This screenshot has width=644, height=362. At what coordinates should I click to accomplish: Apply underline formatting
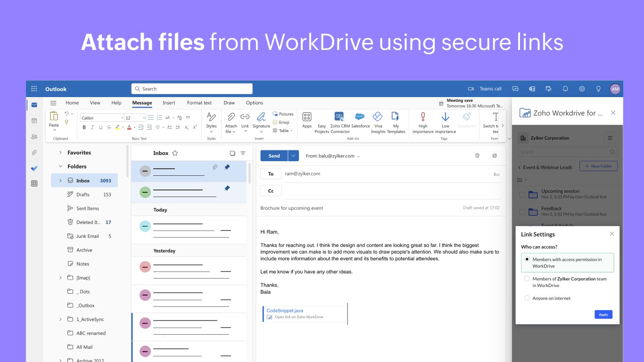click(101, 127)
